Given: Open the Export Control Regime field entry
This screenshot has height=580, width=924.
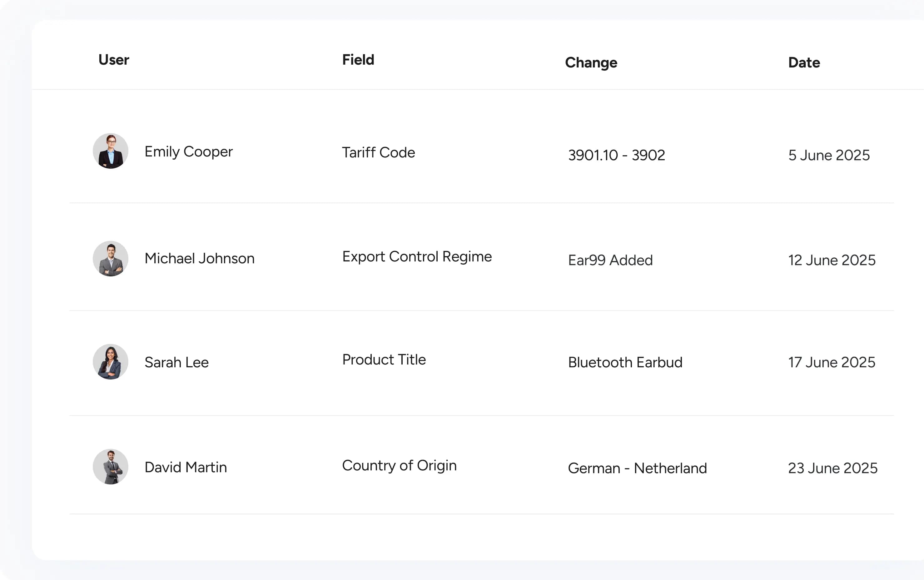Looking at the screenshot, I should coord(417,256).
